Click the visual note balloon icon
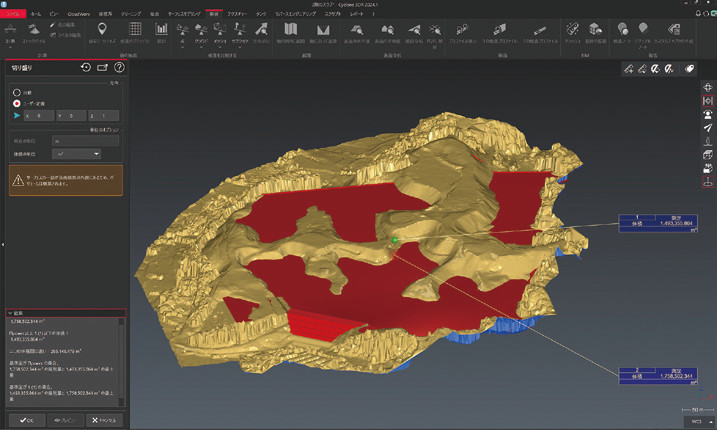Screen dimensions: 717x430 click(643, 29)
